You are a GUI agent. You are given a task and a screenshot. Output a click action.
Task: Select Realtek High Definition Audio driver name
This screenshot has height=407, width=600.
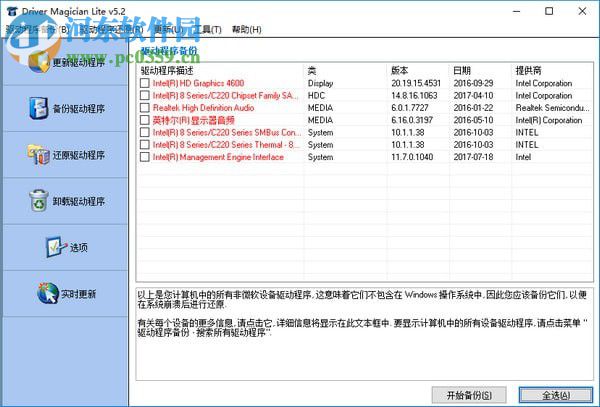[x=203, y=108]
